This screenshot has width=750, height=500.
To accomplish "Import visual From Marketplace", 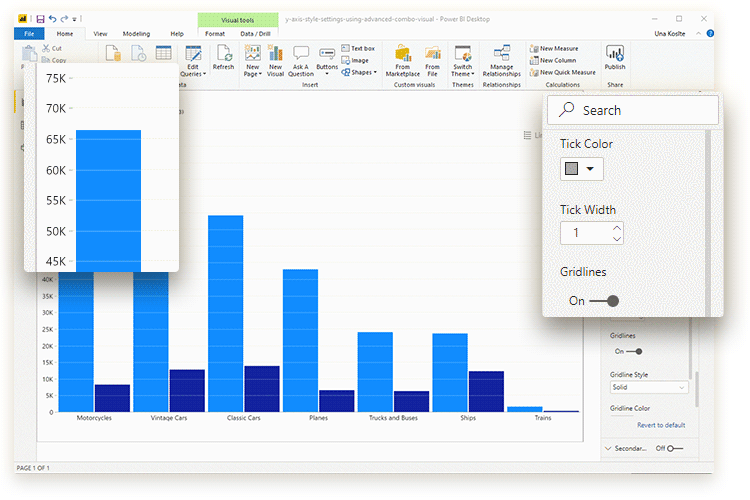I will (403, 61).
